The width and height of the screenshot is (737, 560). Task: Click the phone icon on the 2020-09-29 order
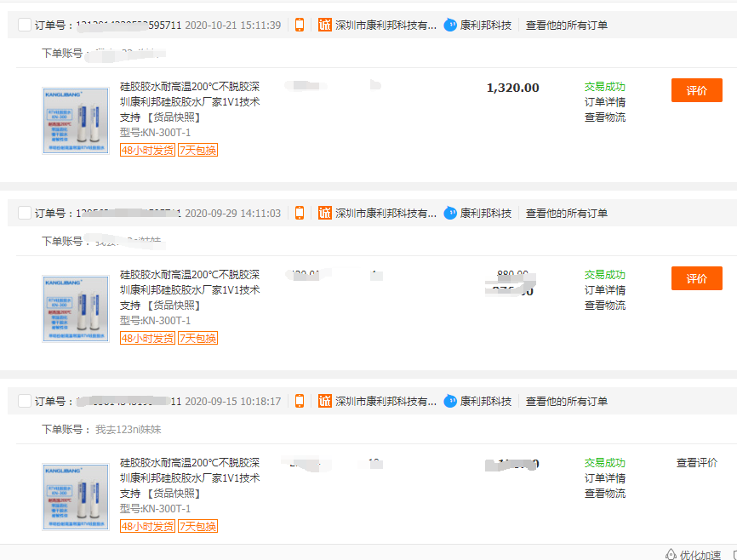click(x=299, y=213)
